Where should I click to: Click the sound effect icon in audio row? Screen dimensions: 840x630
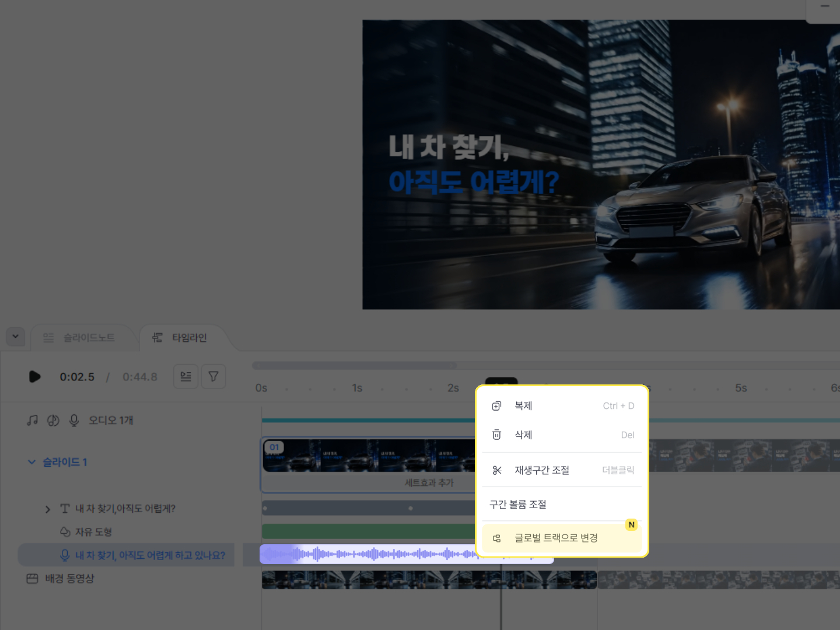[x=53, y=421]
